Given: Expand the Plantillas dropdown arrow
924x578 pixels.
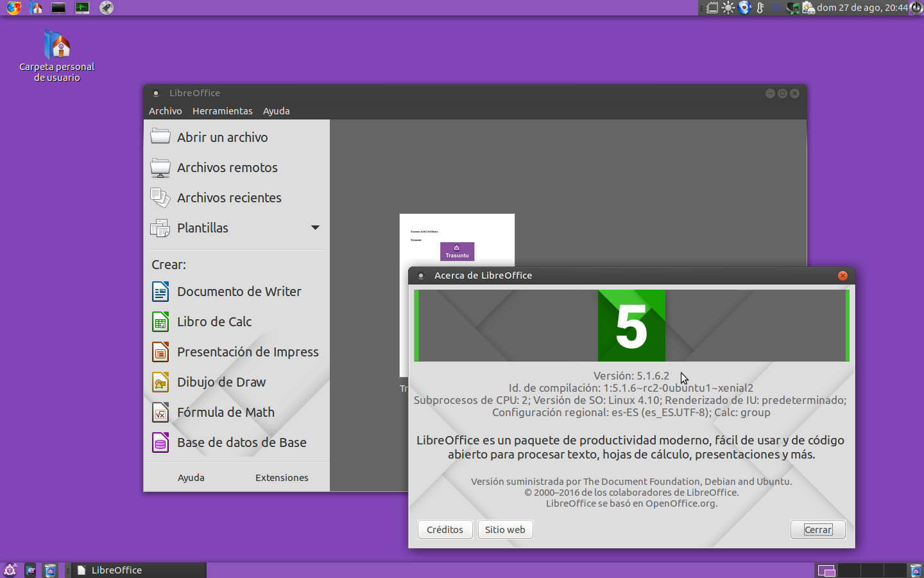Looking at the screenshot, I should [x=315, y=228].
